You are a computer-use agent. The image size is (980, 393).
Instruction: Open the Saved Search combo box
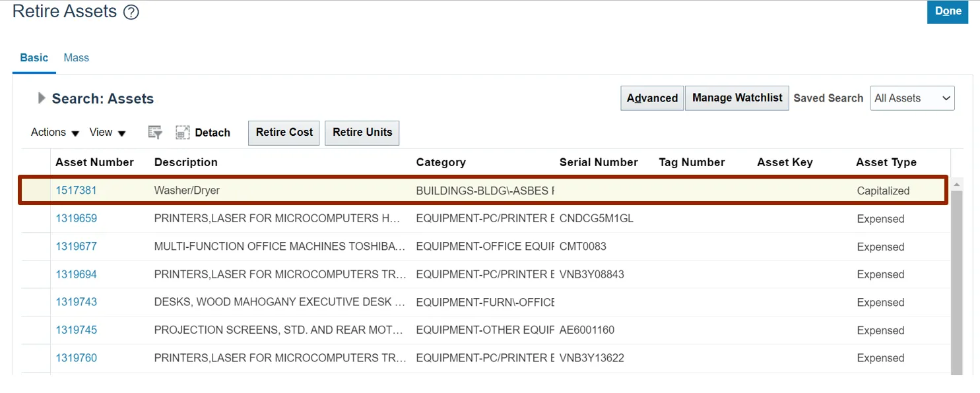click(x=912, y=98)
